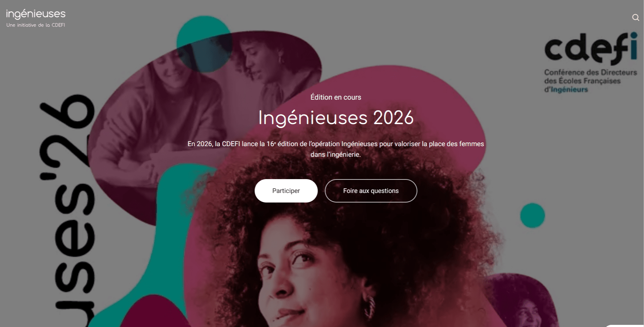Click the teal "Ingénieurs" word in the cdefi logo
Viewport: 644px width, 327px height.
569,90
